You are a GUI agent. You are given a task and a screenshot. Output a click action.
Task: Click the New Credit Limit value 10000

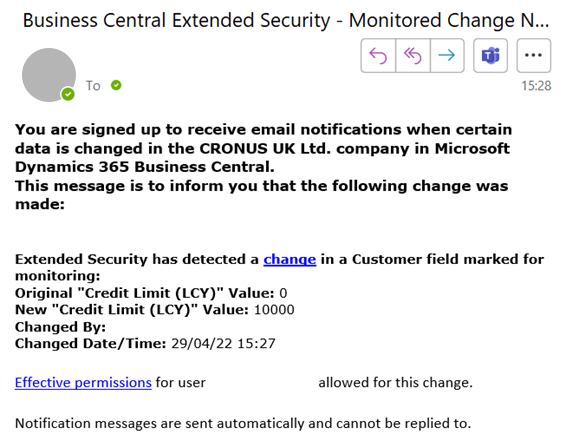click(274, 310)
